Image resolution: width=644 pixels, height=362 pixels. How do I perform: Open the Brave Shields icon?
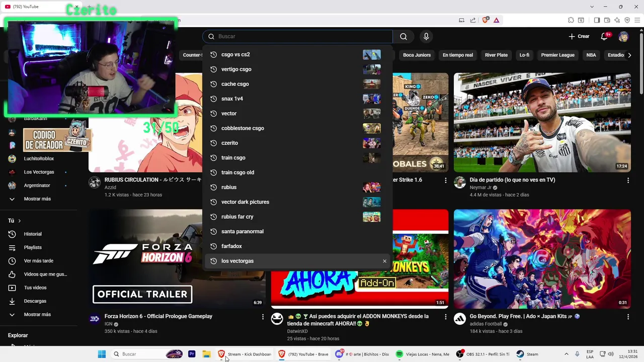[x=485, y=20]
